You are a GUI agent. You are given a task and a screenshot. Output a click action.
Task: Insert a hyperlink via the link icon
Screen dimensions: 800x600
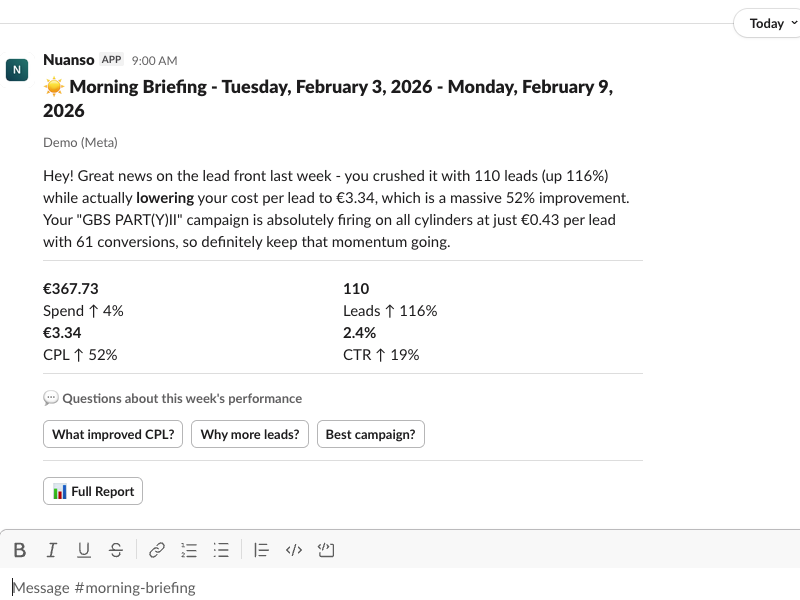coord(157,549)
